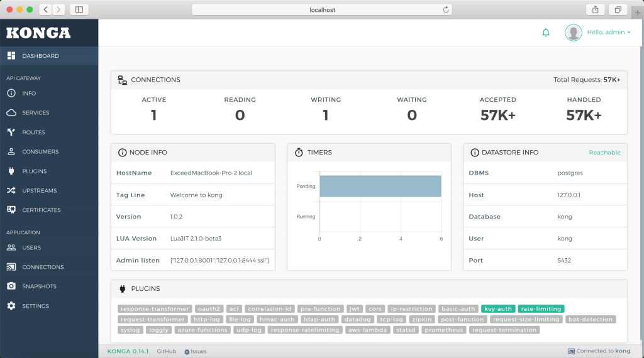Open the Routes menu item
Viewport: 644px width, 358px height.
49,132
